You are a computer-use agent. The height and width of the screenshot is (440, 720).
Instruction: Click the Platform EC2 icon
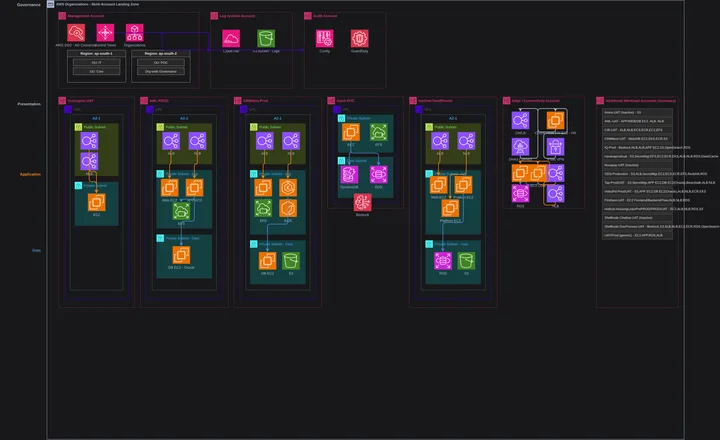click(x=450, y=209)
